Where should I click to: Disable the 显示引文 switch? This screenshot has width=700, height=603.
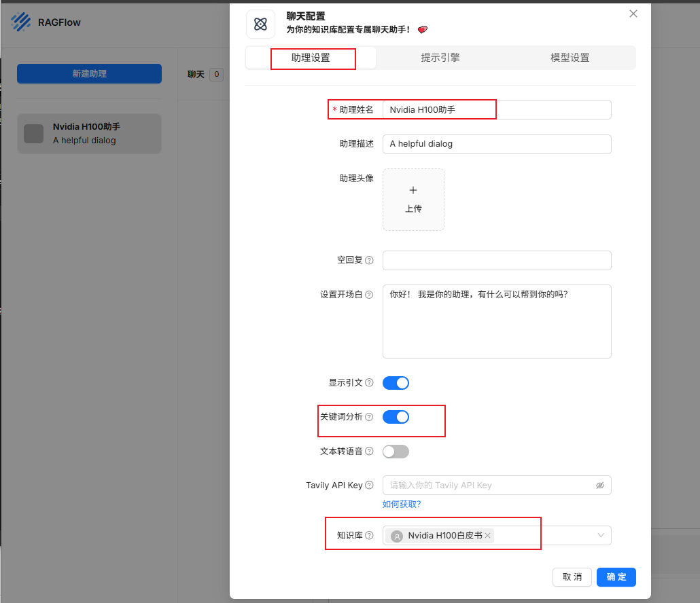tap(396, 383)
